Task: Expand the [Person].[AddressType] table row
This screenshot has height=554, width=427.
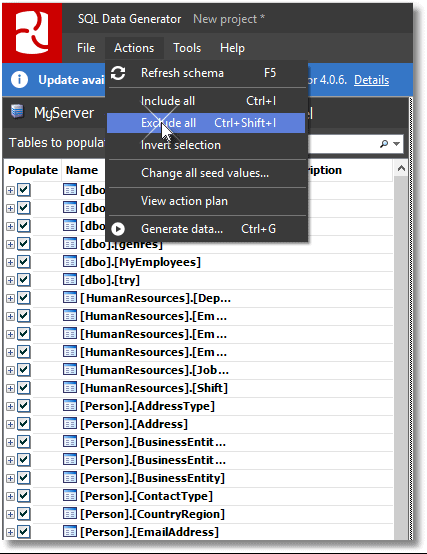Action: [10, 406]
